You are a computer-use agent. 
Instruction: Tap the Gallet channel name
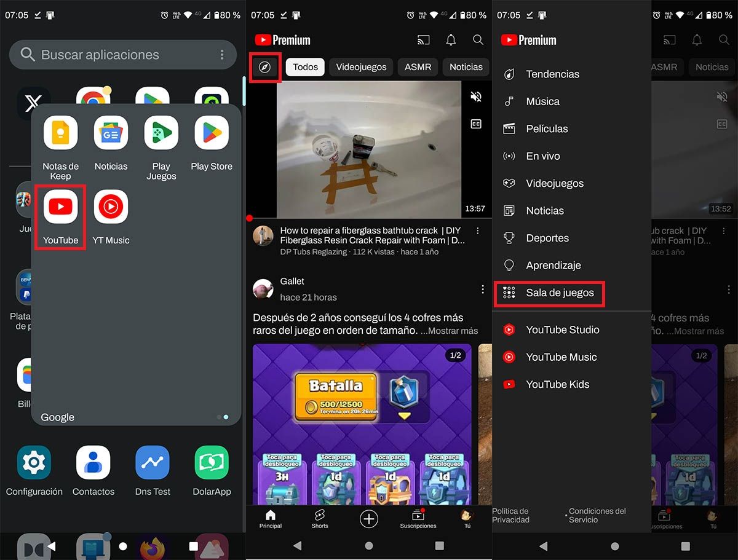pos(292,281)
